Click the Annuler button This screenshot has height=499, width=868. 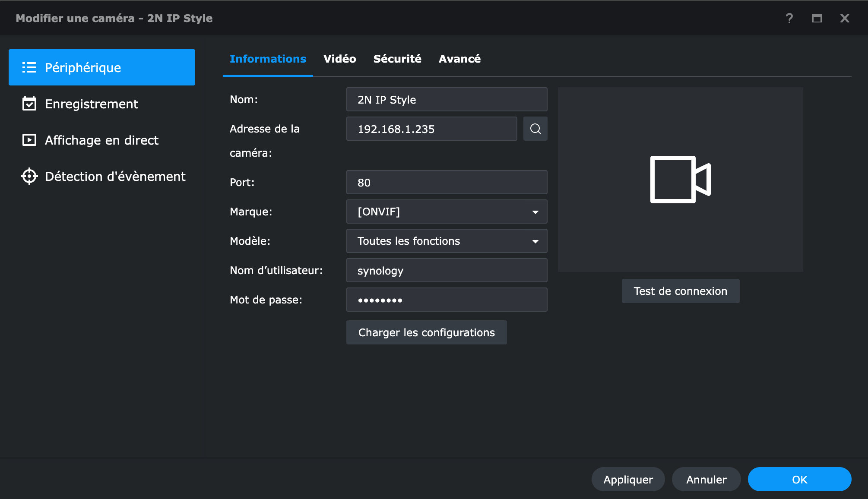pyautogui.click(x=706, y=479)
